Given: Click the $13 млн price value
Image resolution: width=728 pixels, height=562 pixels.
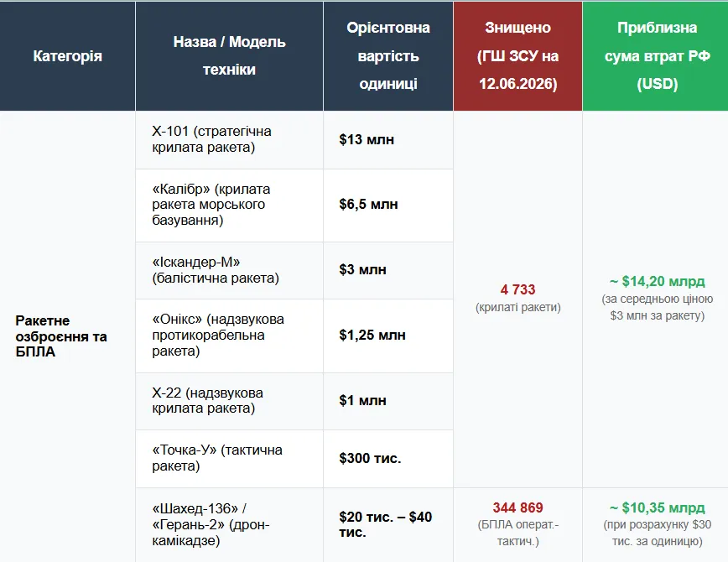Looking at the screenshot, I should [x=367, y=139].
